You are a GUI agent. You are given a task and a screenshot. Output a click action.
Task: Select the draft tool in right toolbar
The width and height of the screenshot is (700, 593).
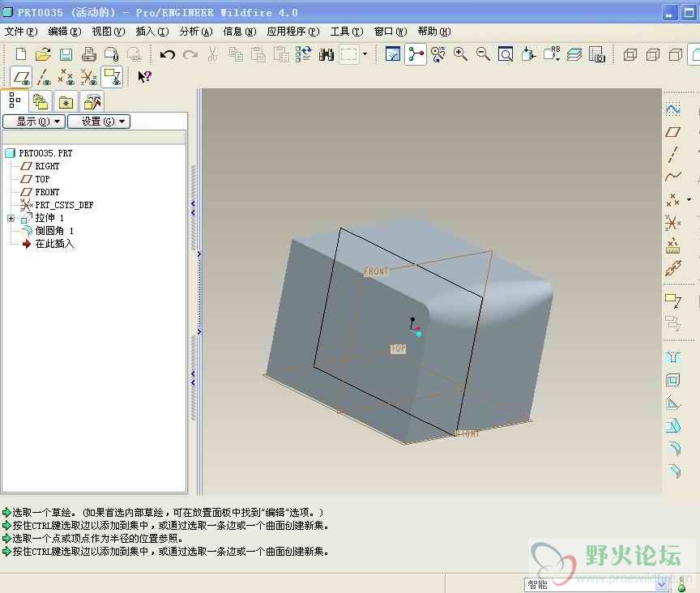tap(673, 425)
